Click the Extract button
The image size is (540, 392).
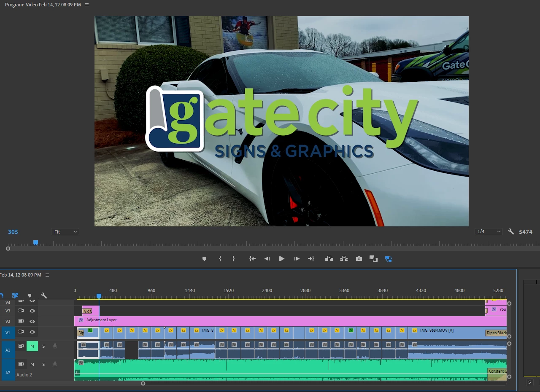point(344,259)
